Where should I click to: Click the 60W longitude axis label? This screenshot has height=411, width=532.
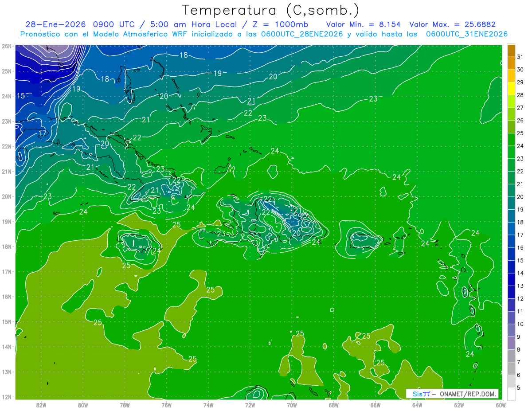501,405
